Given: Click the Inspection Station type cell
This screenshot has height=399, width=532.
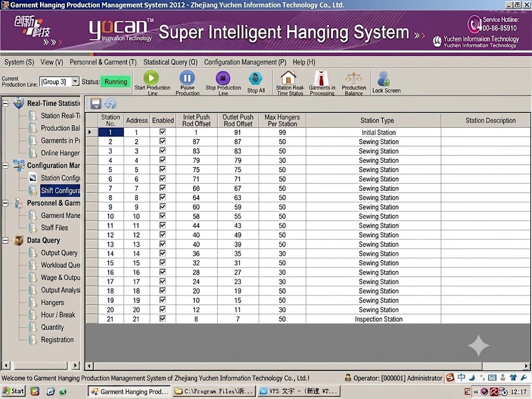Looking at the screenshot, I should coord(374,319).
